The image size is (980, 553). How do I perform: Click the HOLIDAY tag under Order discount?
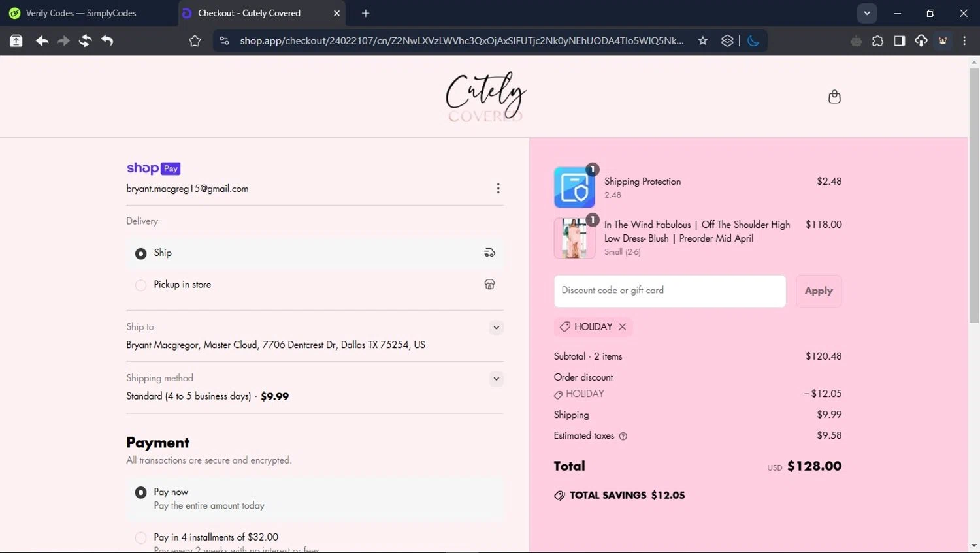coord(580,394)
